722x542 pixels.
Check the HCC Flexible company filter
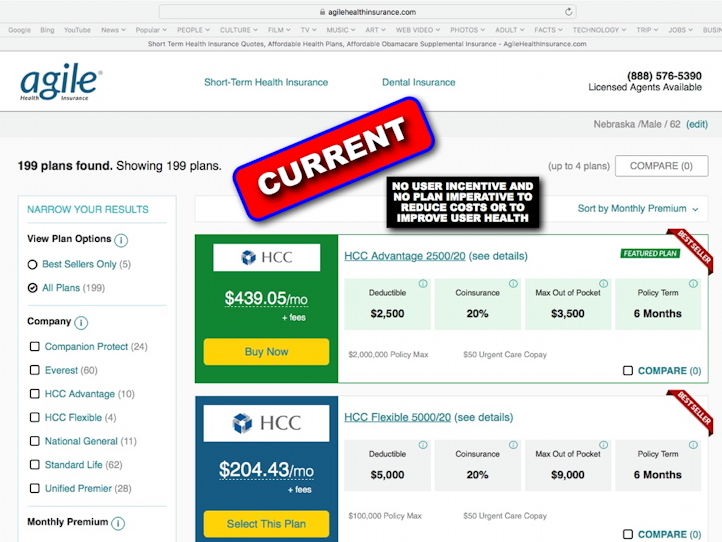tap(35, 417)
